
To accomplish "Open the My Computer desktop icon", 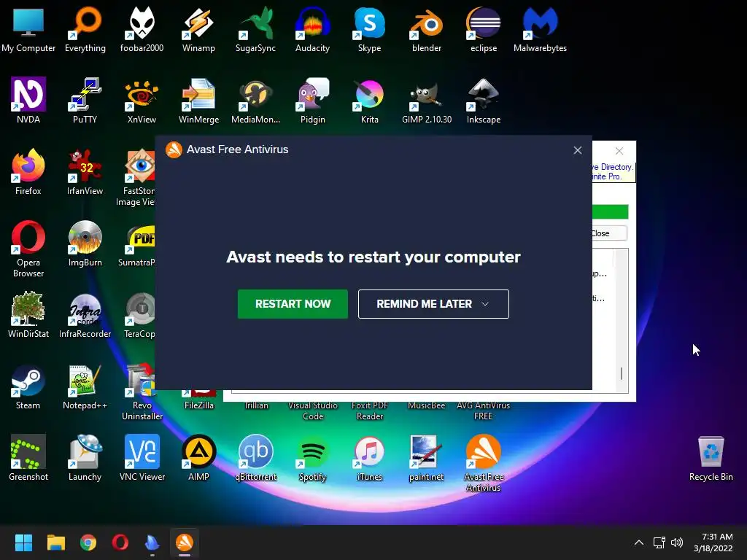I will point(28,29).
